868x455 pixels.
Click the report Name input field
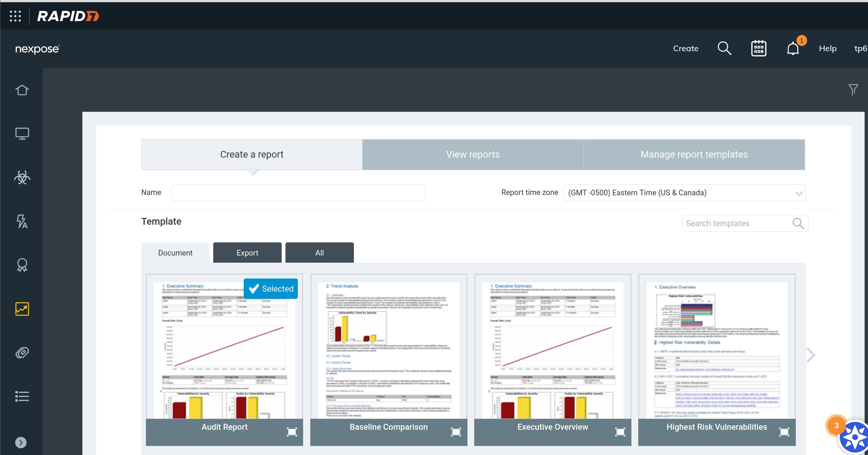(x=298, y=193)
